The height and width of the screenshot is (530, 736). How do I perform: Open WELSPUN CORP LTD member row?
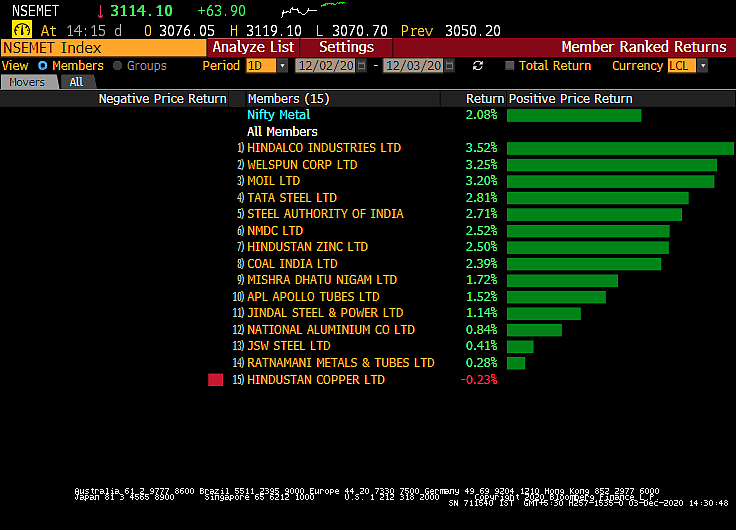tap(302, 165)
